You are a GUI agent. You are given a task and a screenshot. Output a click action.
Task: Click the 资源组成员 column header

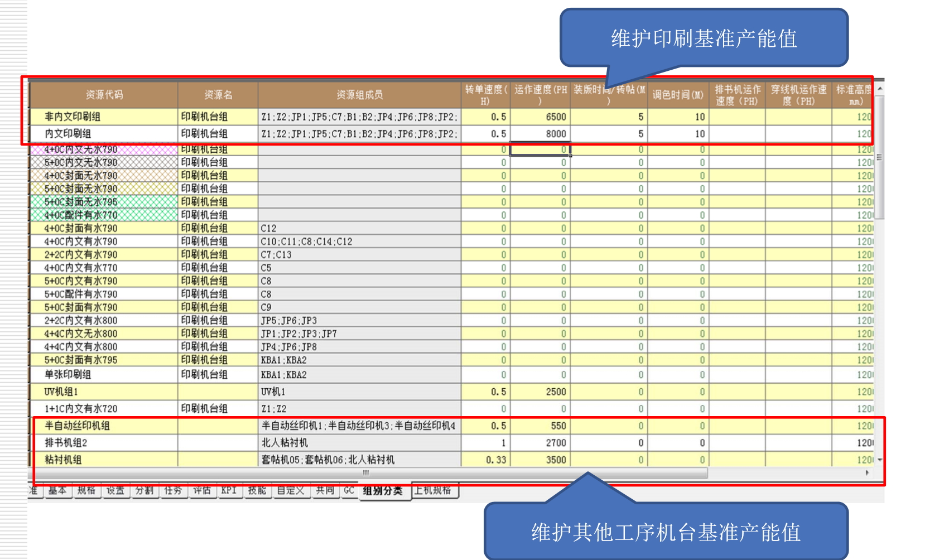[x=359, y=95]
